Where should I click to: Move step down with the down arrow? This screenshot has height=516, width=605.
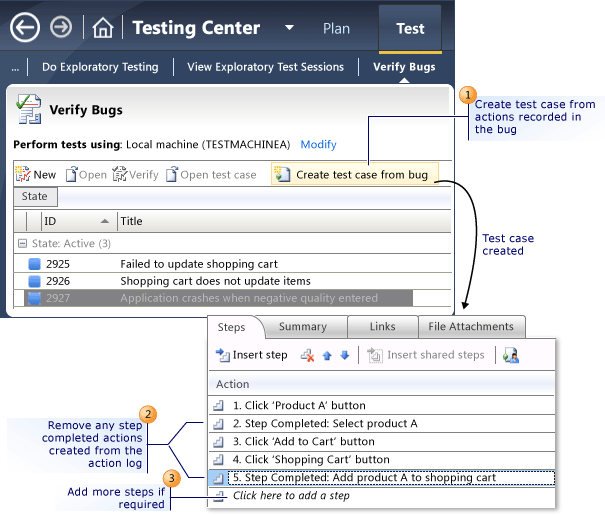pos(345,355)
